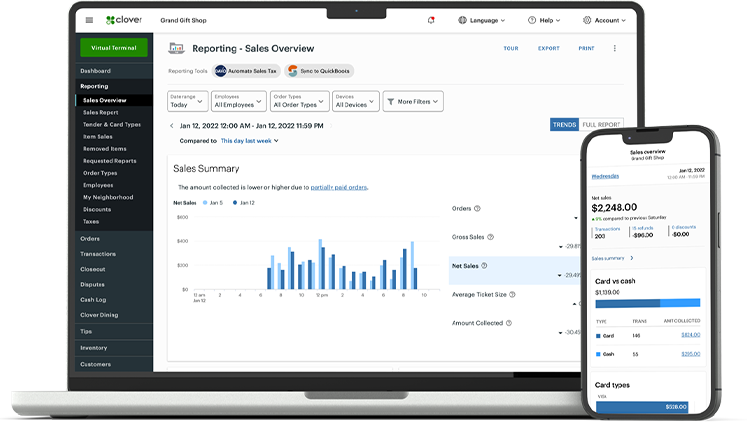
Task: Click the info icon next to Orders
Action: point(477,209)
